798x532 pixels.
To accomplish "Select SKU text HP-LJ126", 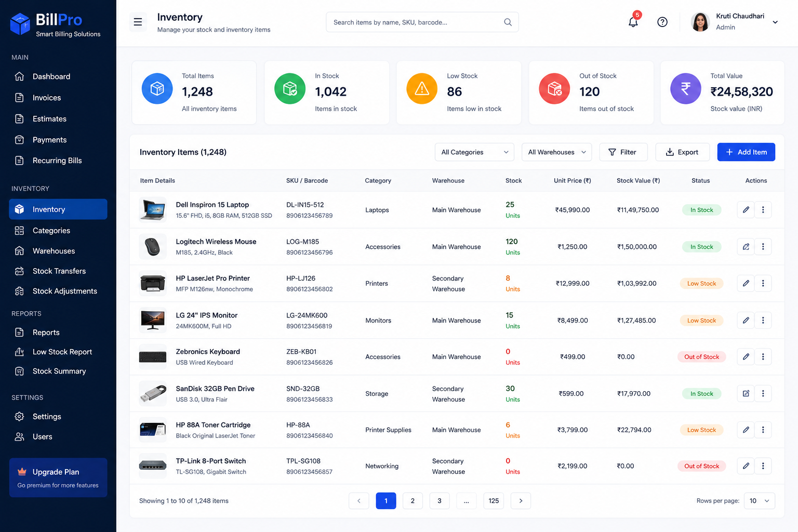I will [301, 278].
